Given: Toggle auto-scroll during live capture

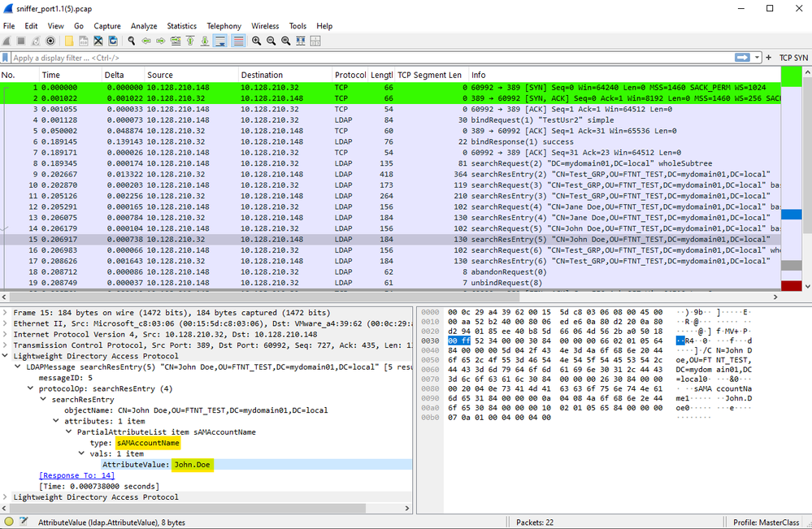Looking at the screenshot, I should pos(221,41).
